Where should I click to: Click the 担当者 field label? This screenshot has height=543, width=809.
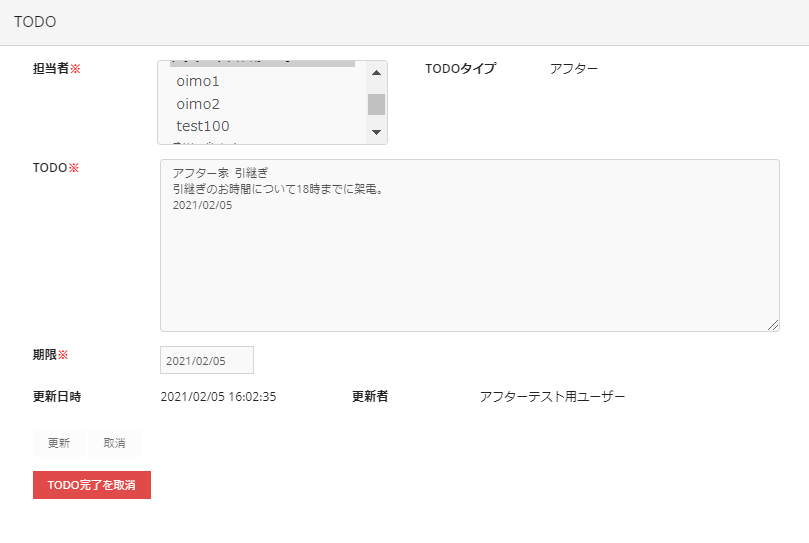point(51,69)
